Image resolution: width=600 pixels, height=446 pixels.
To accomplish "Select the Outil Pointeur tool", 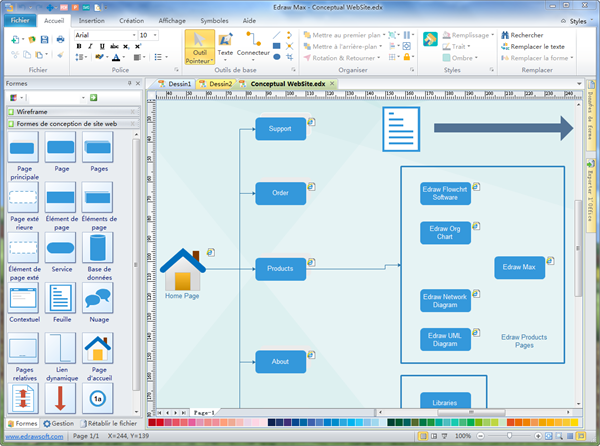I will click(199, 47).
